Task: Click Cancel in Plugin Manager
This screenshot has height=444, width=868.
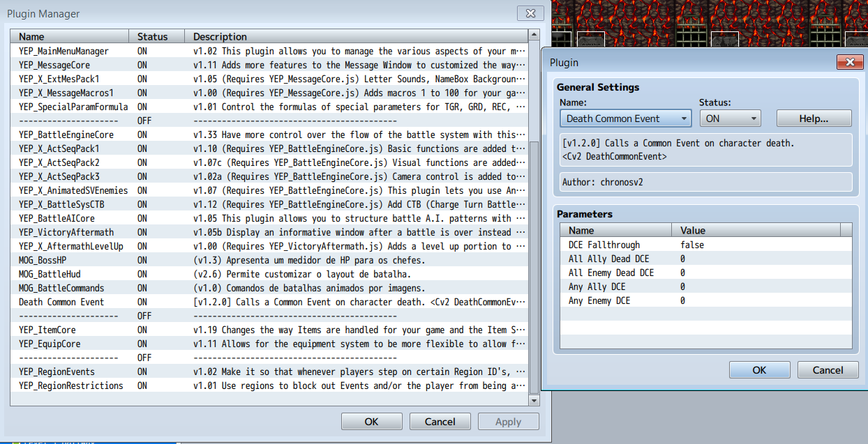Action: click(x=440, y=421)
